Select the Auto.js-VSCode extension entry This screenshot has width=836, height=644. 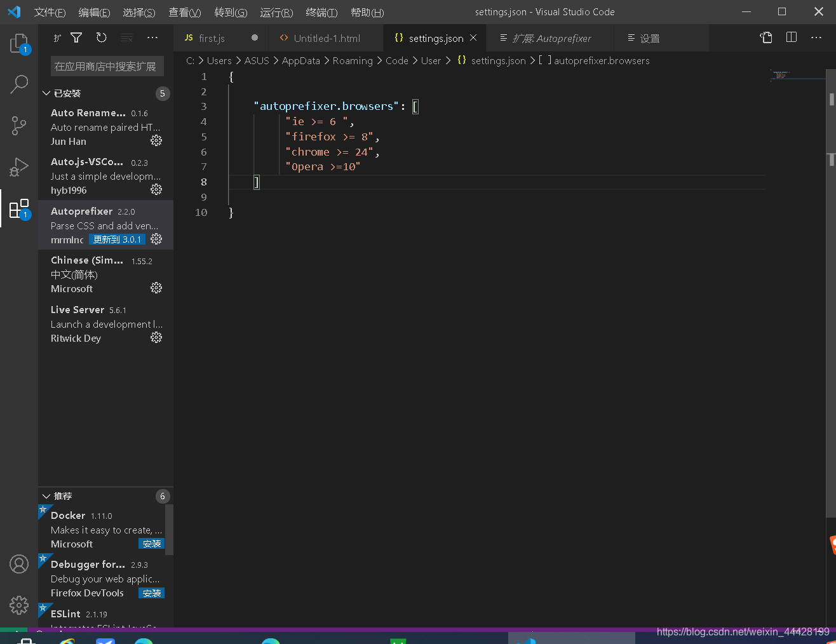click(105, 175)
